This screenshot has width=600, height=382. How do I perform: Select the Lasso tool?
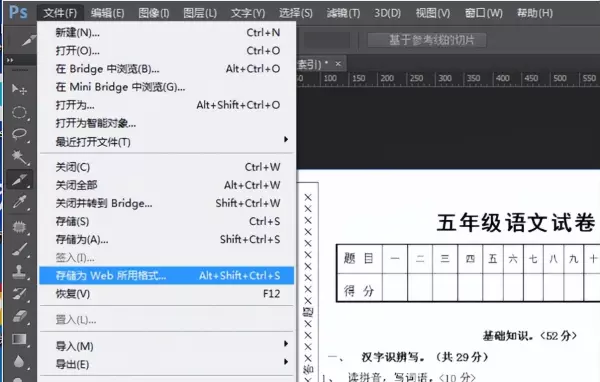pyautogui.click(x=19, y=134)
